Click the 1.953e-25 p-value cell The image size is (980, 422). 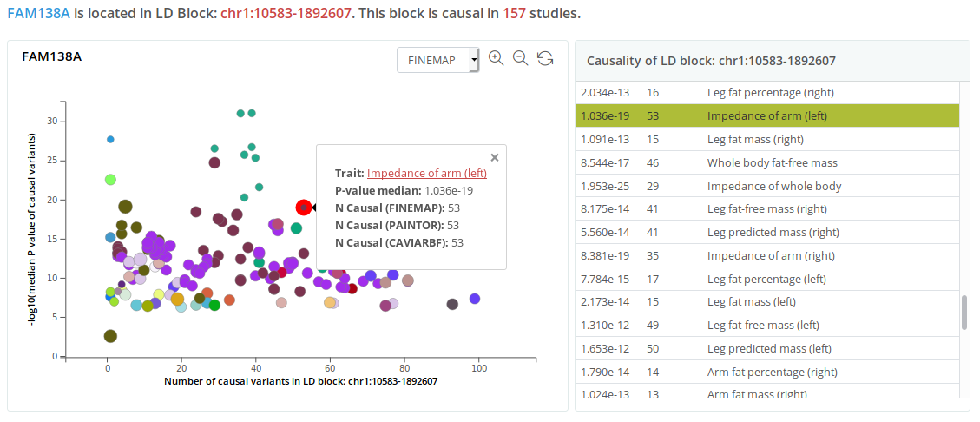pos(604,186)
